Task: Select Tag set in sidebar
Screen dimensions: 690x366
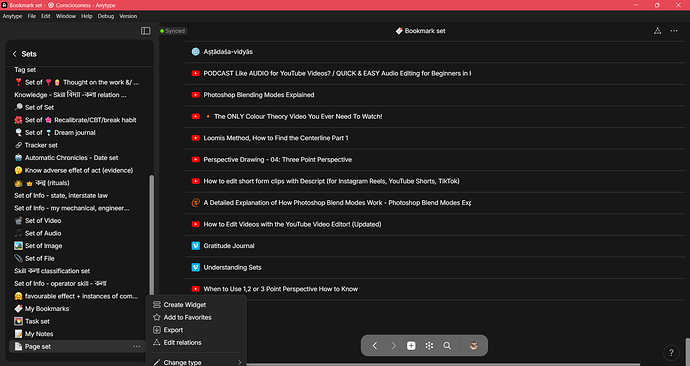Action: tap(25, 70)
